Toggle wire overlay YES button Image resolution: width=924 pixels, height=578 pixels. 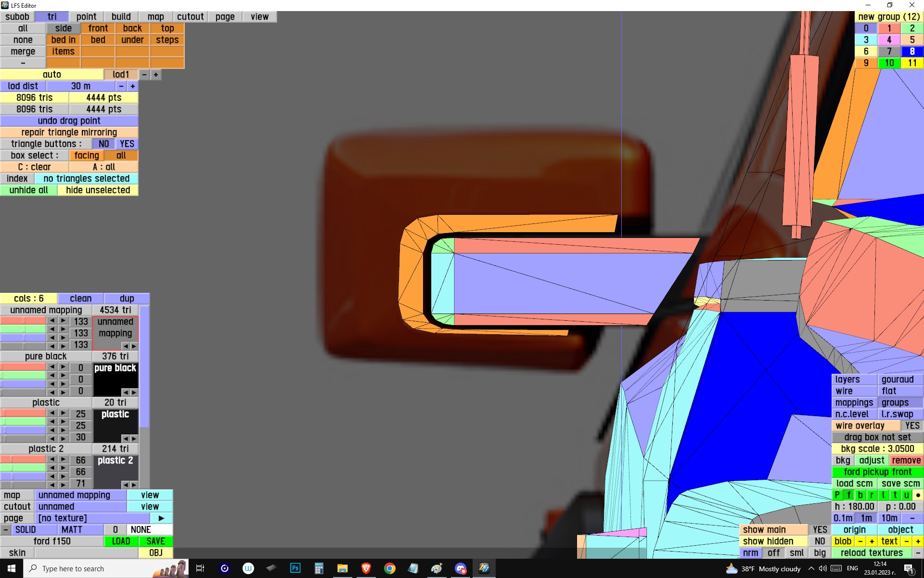coord(911,425)
